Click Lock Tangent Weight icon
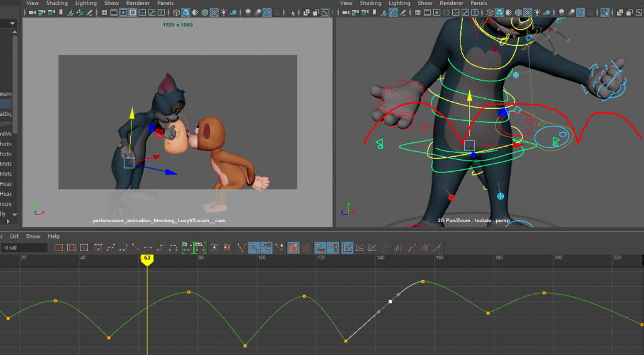This screenshot has height=355, width=644. coord(279,248)
